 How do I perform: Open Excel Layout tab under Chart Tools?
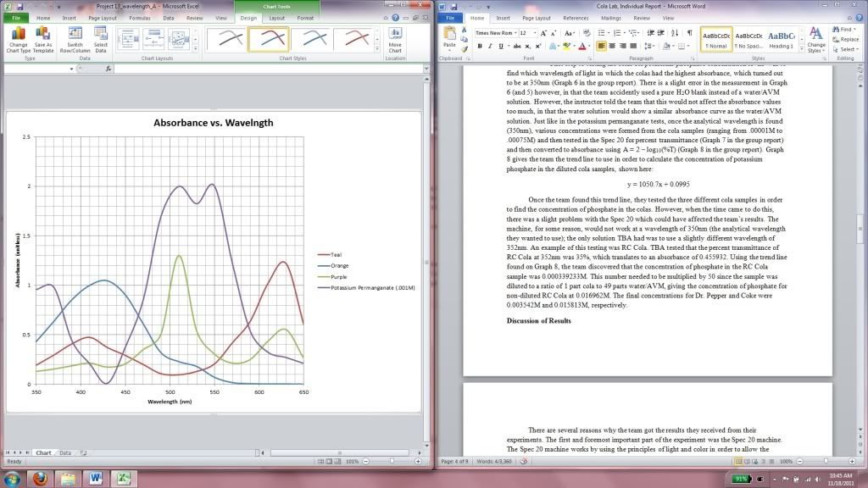click(277, 18)
